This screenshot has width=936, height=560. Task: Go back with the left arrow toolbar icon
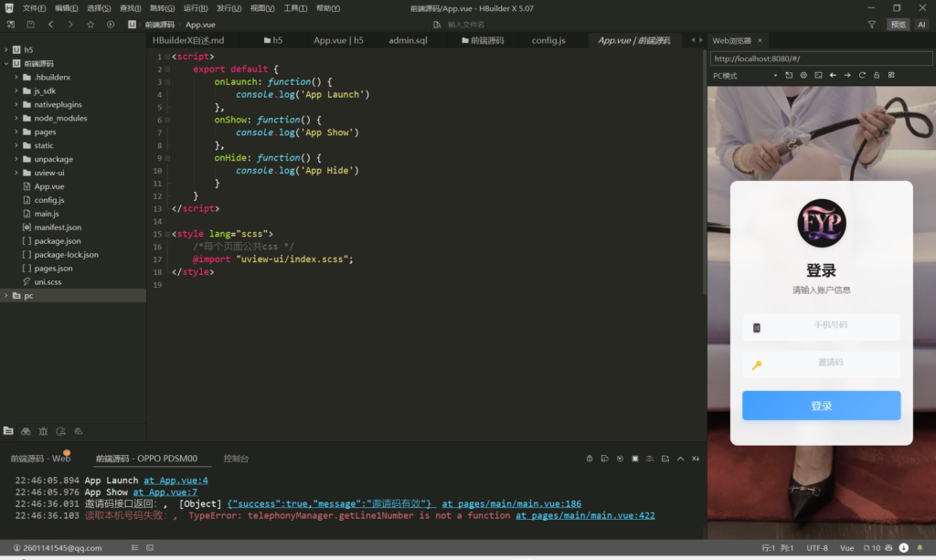point(51,25)
